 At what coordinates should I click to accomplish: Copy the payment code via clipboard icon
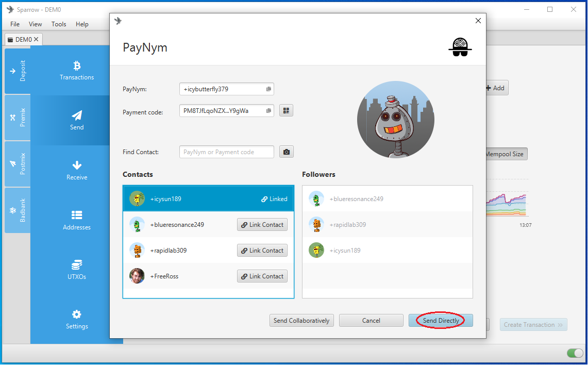[x=268, y=111]
